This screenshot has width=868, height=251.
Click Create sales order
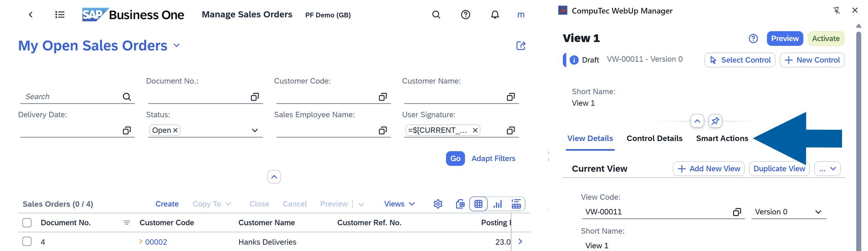[167, 204]
